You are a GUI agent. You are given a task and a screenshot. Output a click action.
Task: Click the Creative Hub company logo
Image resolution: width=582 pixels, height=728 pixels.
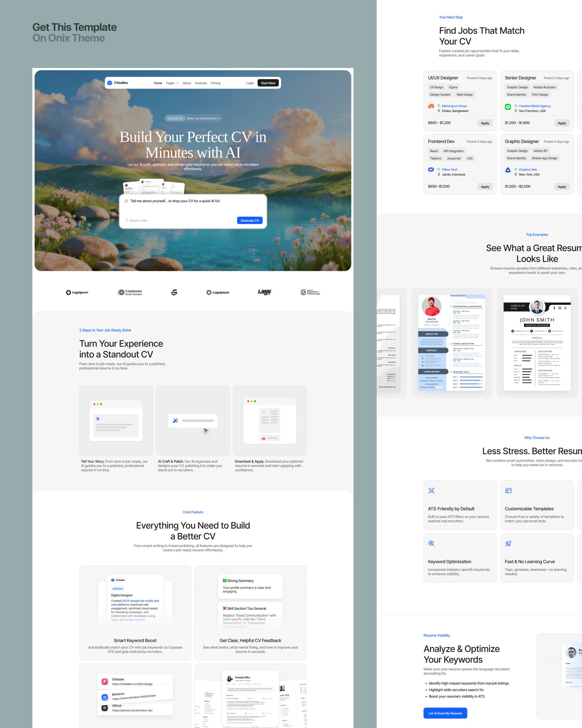click(x=508, y=170)
